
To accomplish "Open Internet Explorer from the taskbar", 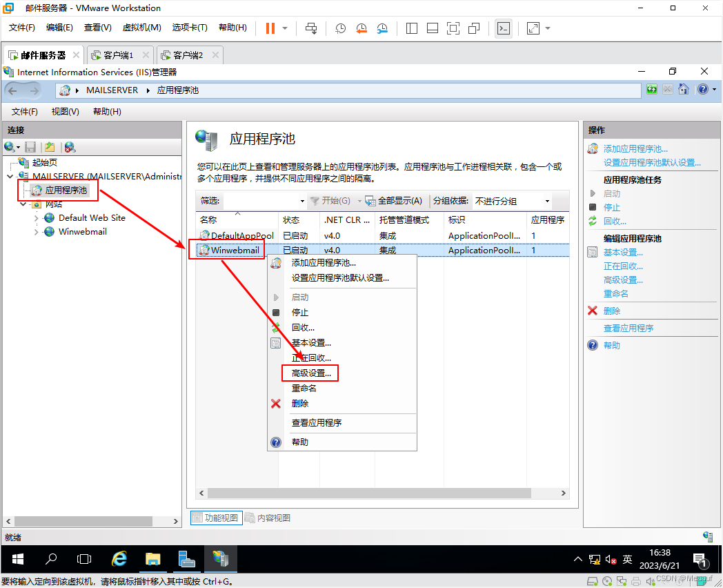I will tap(119, 560).
